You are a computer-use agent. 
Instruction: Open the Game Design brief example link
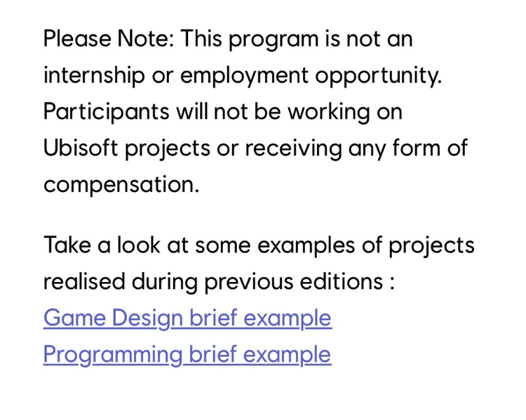pyautogui.click(x=187, y=318)
